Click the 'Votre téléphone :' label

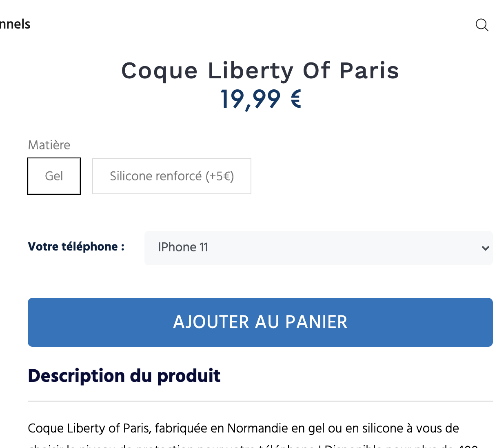76,246
